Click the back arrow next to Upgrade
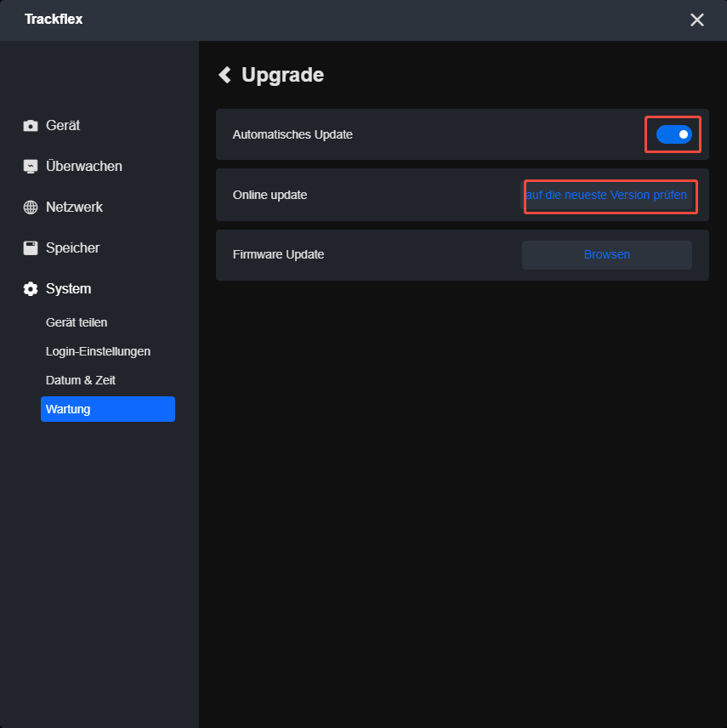727x728 pixels. tap(224, 75)
